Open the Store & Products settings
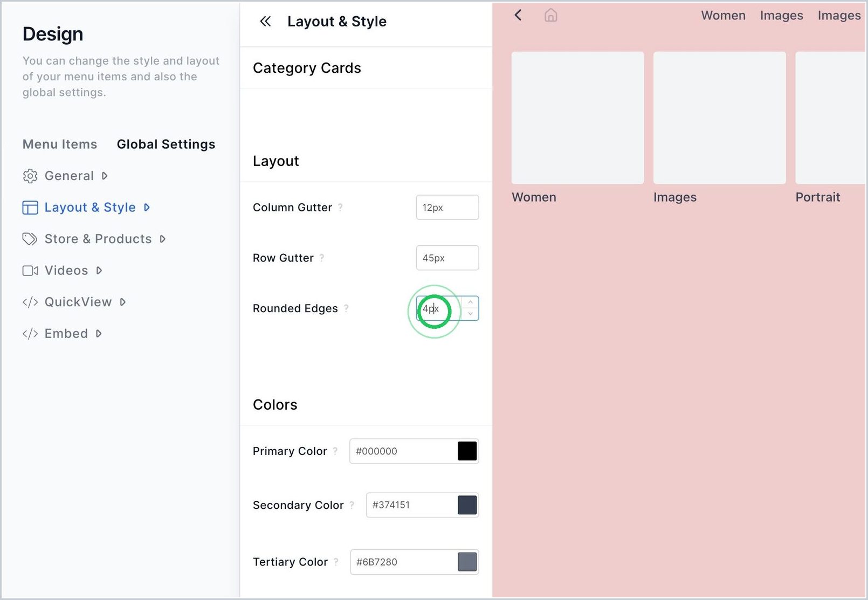 [98, 239]
